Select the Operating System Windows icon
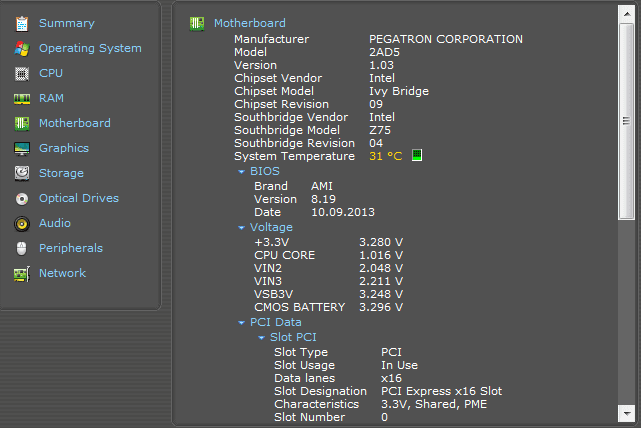Image resolution: width=641 pixels, height=428 pixels. click(21, 48)
